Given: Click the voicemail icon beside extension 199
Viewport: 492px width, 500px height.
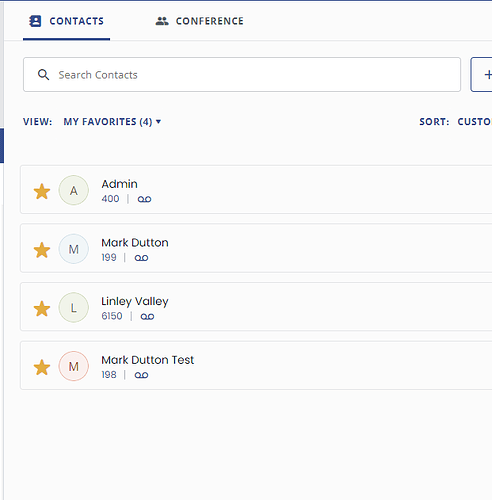Looking at the screenshot, I should point(141,258).
